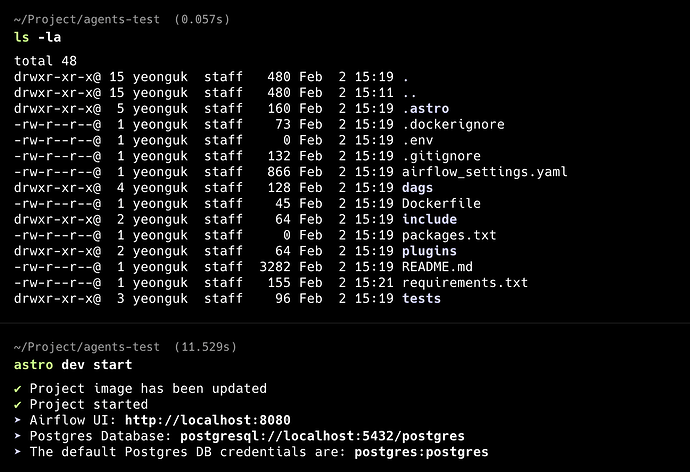Screen dimensions: 690x472
Task: Open the Airflow UI localhost:8080 link
Action: tap(201, 420)
